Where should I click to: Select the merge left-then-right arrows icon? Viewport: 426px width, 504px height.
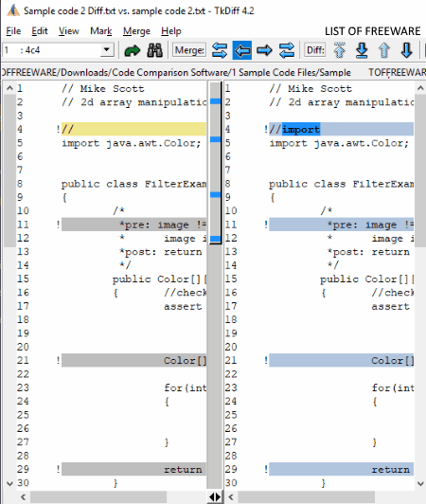pyautogui.click(x=220, y=50)
